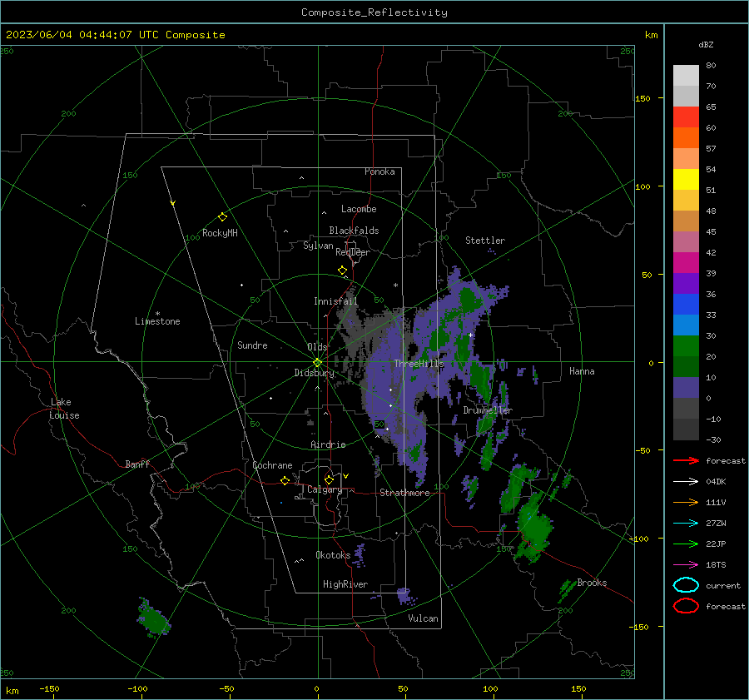Click the Airdrie city label
The height and width of the screenshot is (700, 749).
tap(328, 444)
